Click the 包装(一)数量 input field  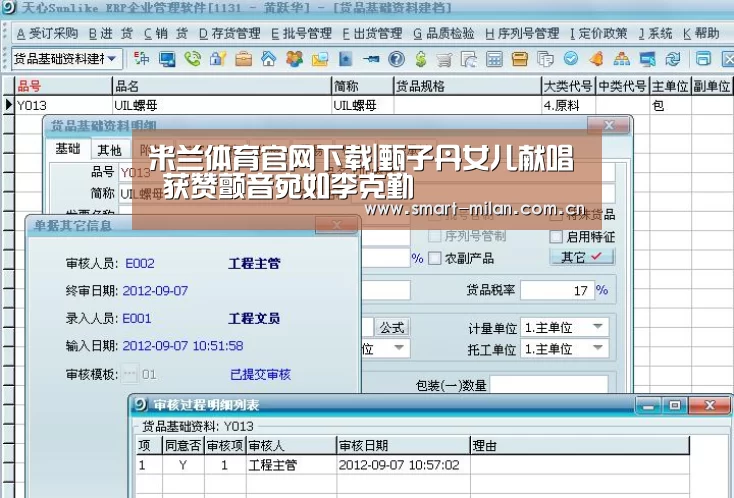[549, 385]
